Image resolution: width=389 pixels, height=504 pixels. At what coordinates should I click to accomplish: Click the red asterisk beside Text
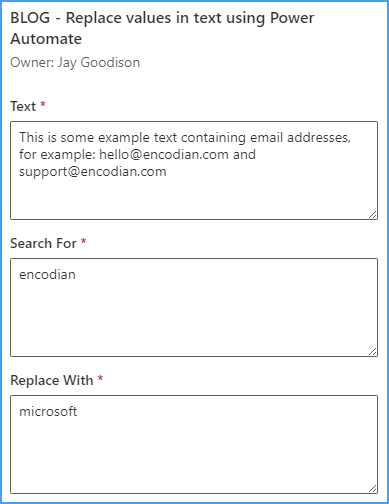pos(43,104)
